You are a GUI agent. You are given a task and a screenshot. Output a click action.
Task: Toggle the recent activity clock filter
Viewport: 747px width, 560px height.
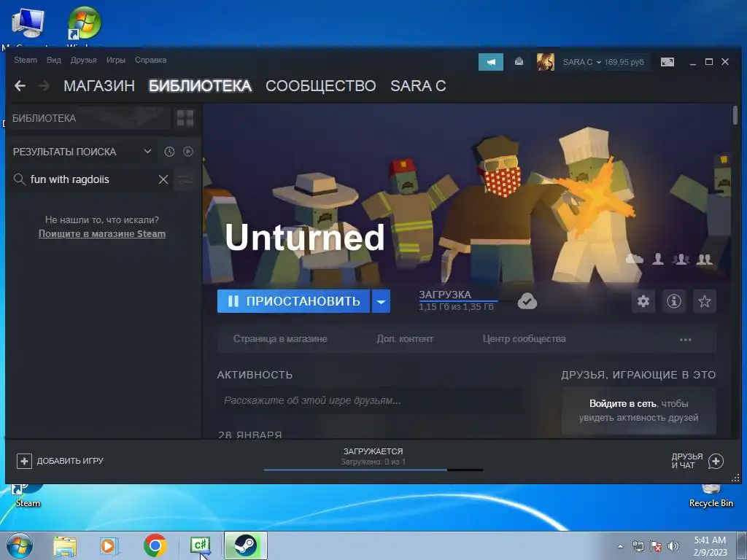click(x=169, y=152)
